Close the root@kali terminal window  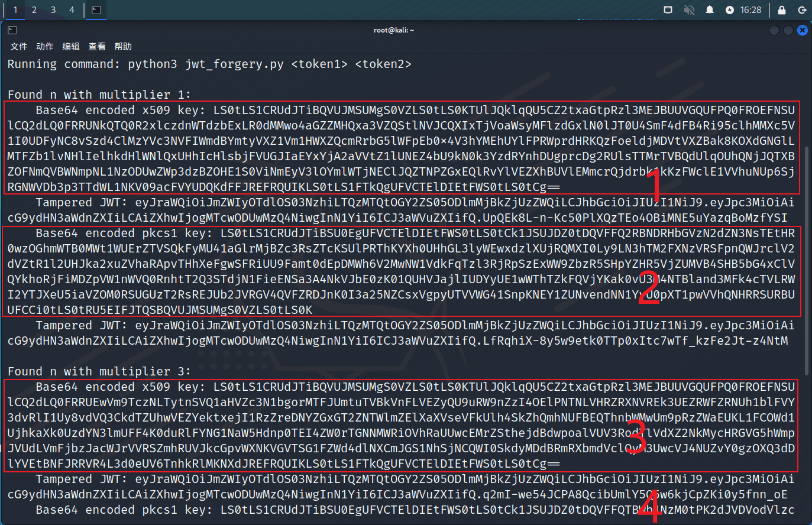[803, 30]
